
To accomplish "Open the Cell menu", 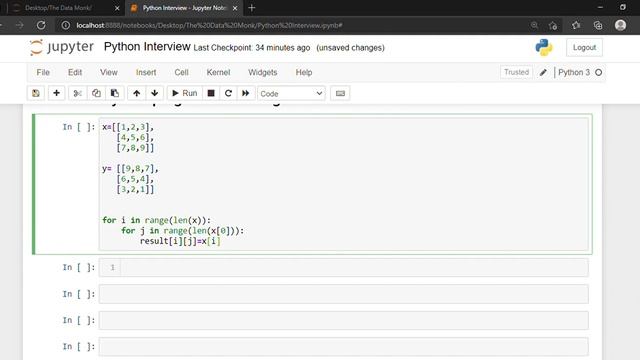I will pyautogui.click(x=181, y=73).
